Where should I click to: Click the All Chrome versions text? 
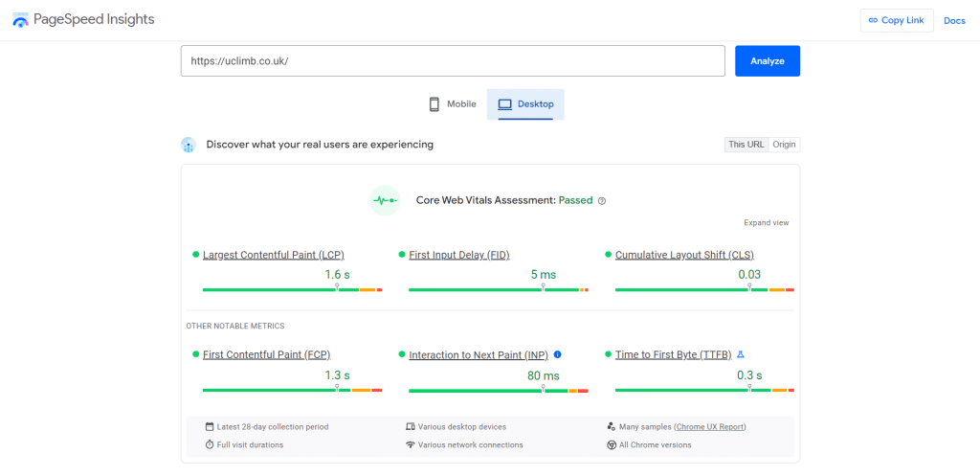pyautogui.click(x=655, y=444)
